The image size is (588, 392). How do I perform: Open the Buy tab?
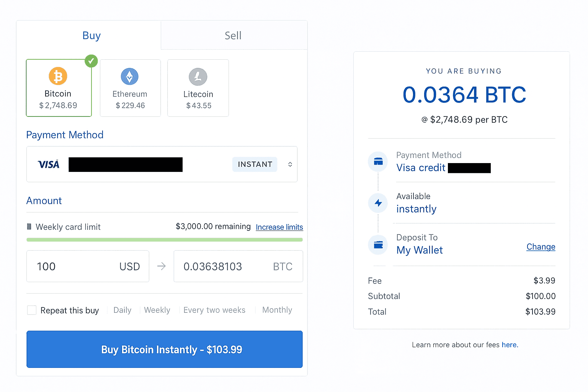[x=91, y=36]
